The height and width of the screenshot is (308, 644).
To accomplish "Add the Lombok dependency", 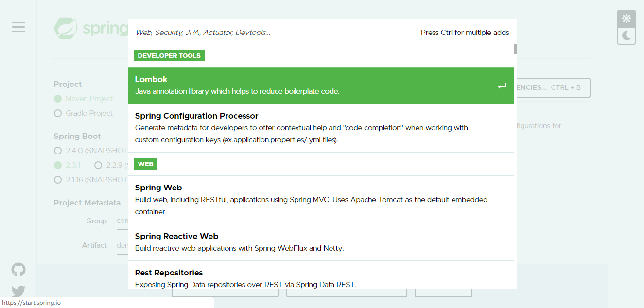I will 321,86.
